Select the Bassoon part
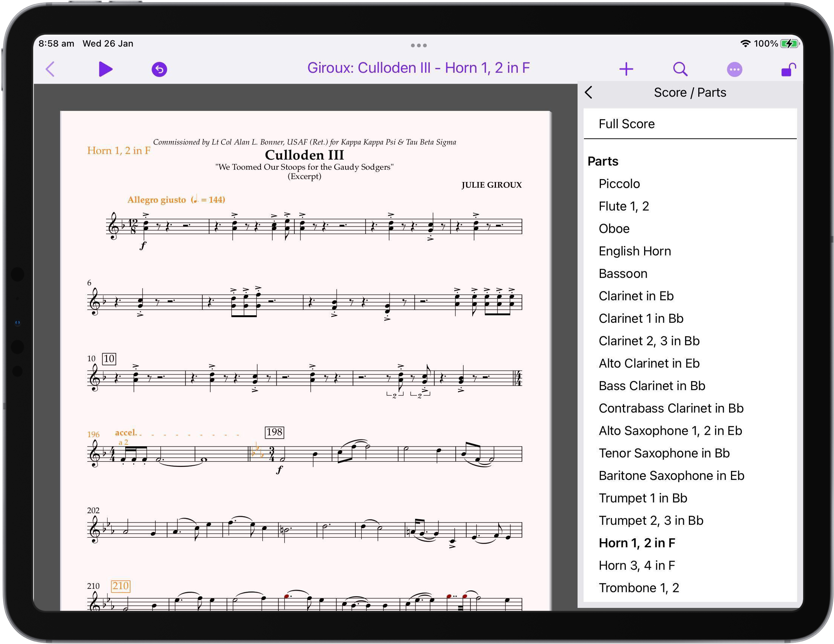The width and height of the screenshot is (834, 644). 690,273
